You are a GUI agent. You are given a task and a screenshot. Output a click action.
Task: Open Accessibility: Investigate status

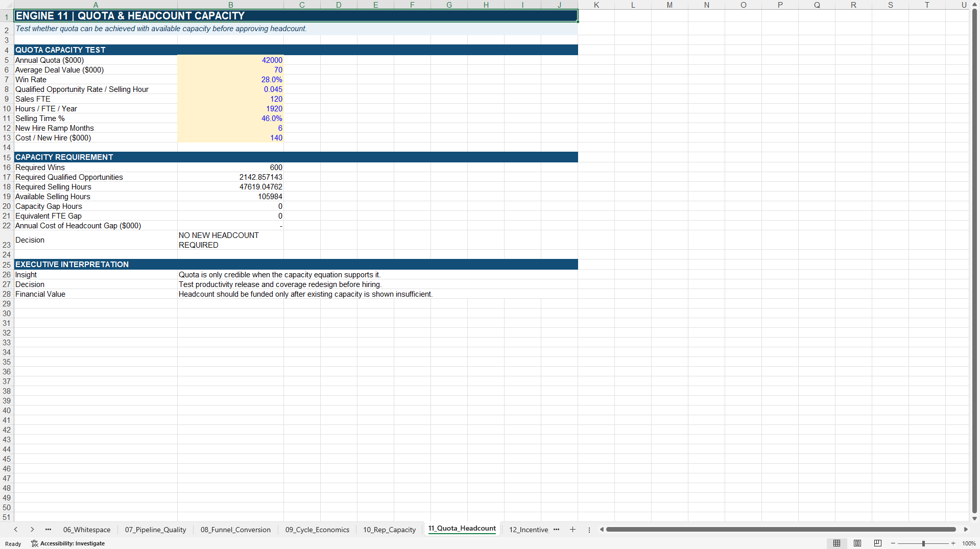[68, 543]
